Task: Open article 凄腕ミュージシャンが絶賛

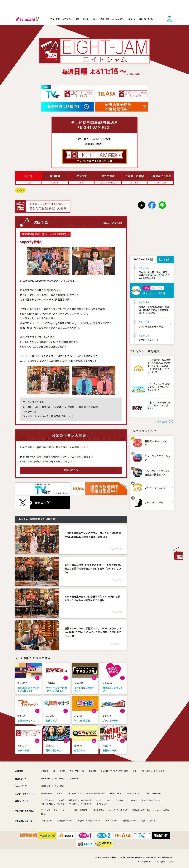Action: click(71, 635)
